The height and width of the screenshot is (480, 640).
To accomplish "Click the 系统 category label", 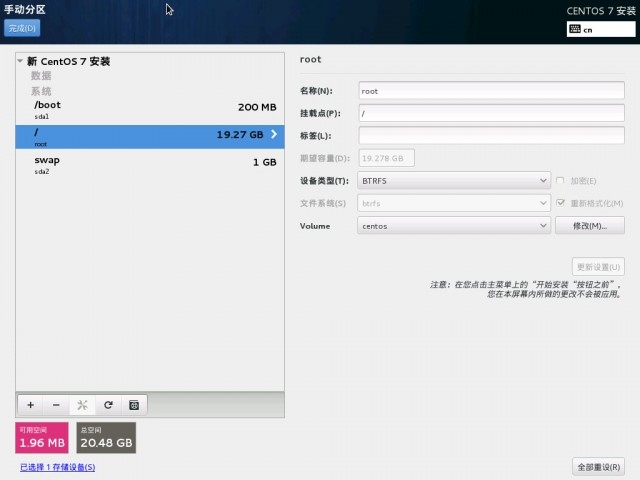I will click(41, 91).
